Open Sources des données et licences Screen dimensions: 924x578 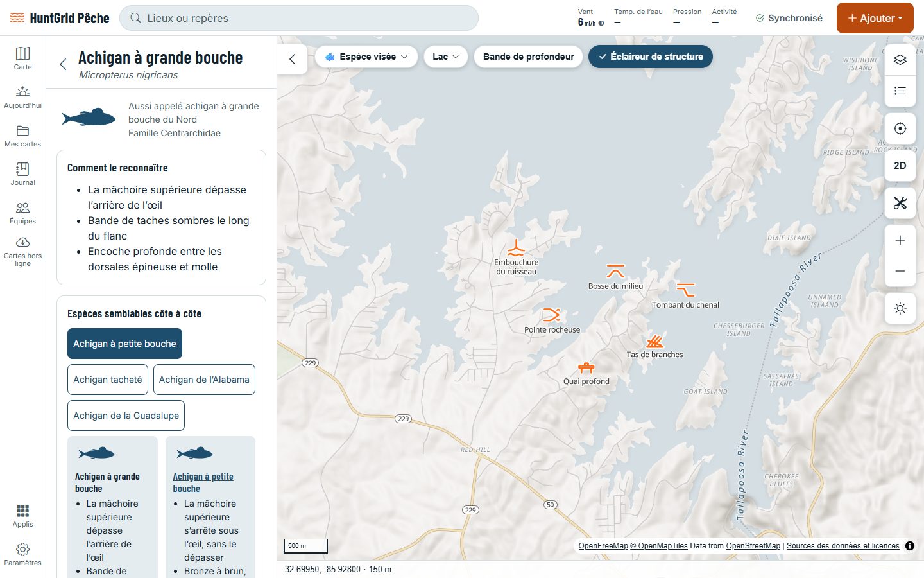click(x=843, y=546)
